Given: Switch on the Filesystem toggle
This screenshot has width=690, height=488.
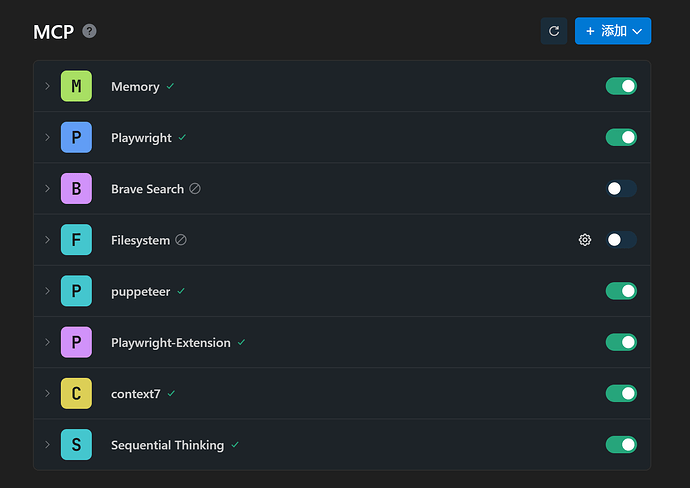Looking at the screenshot, I should click(621, 240).
